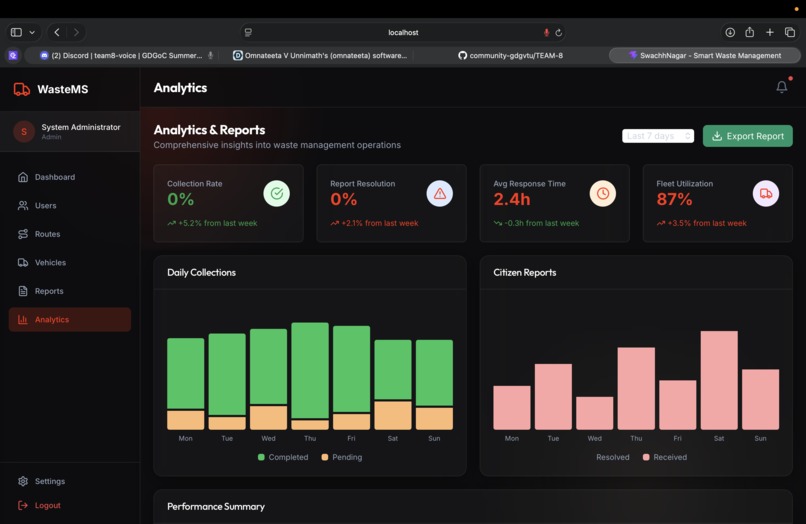
Task: Log out using the Logout link
Action: click(x=70, y=505)
